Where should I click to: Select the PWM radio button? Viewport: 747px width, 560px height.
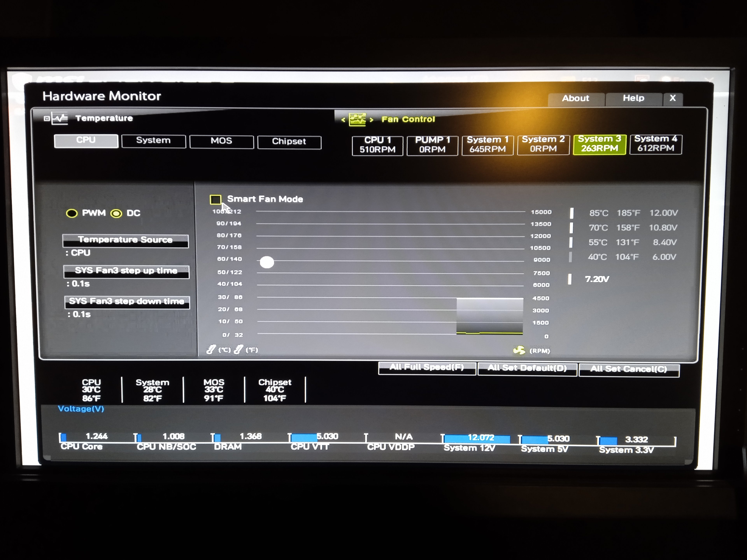(72, 213)
